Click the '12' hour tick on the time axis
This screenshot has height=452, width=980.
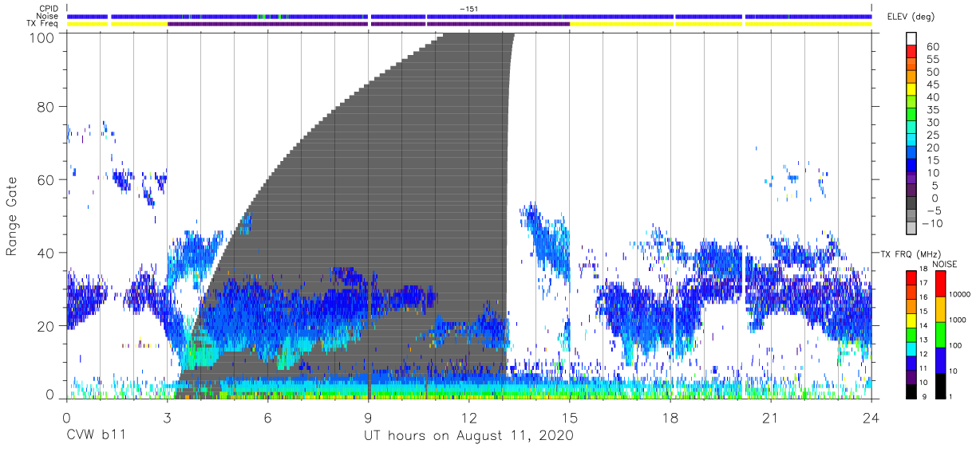(x=469, y=418)
